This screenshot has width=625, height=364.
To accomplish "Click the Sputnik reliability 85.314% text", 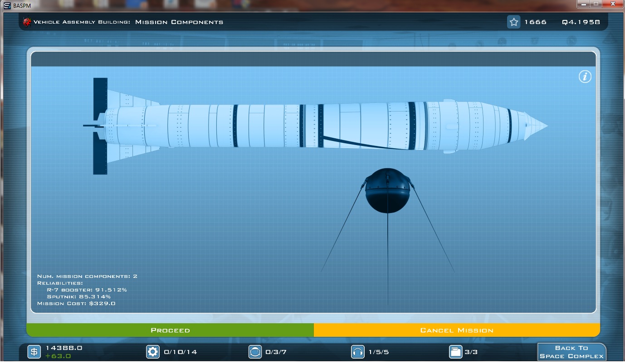I will point(79,296).
